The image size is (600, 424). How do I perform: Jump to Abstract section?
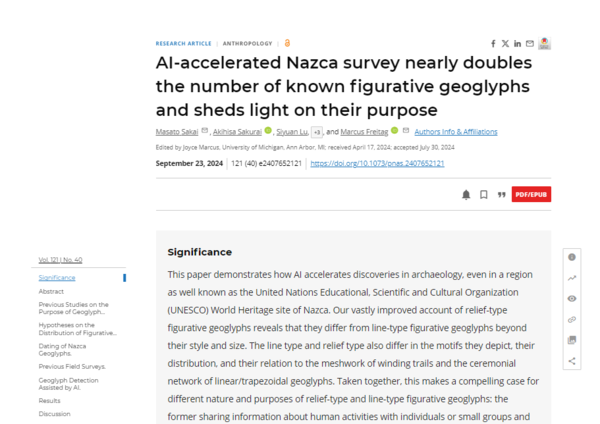(51, 291)
